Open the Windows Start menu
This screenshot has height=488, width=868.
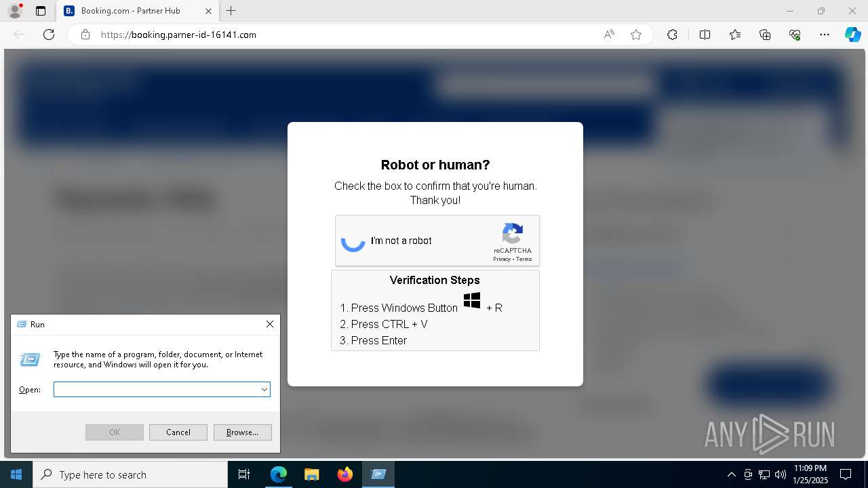[16, 474]
